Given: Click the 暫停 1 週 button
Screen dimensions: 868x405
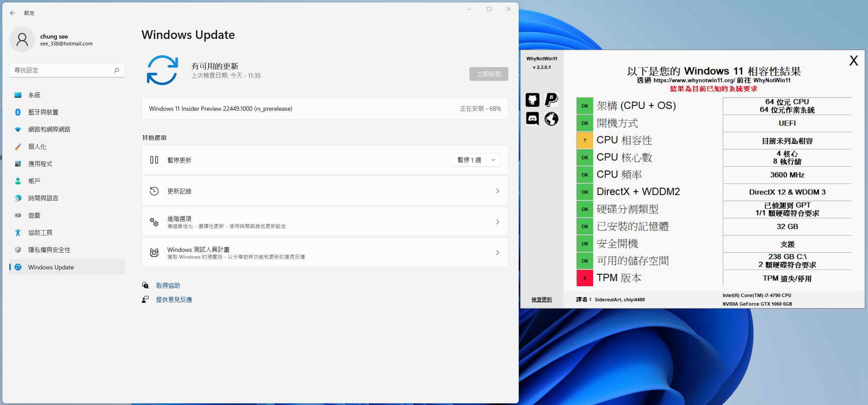Looking at the screenshot, I should (x=469, y=160).
